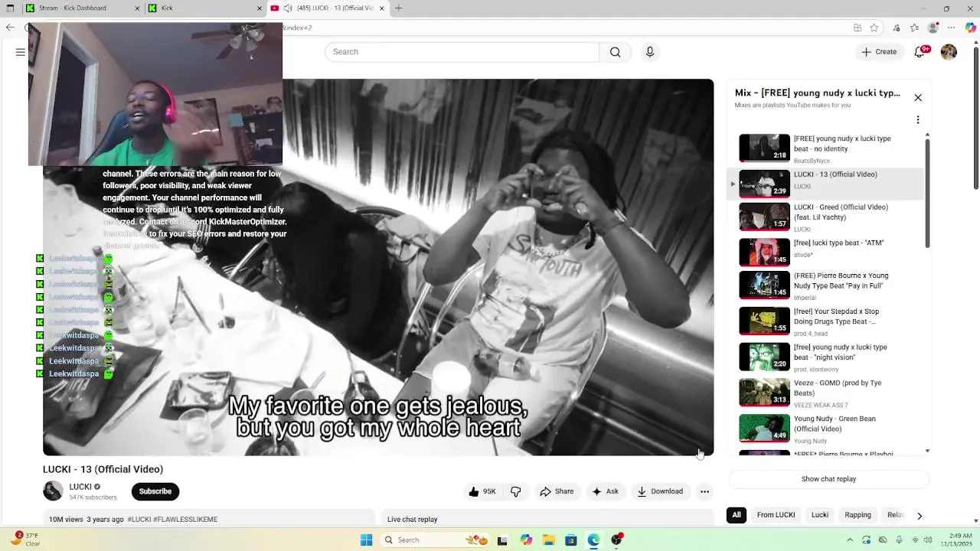
Task: Click the clock showing 2:49 AM
Action: (956, 540)
